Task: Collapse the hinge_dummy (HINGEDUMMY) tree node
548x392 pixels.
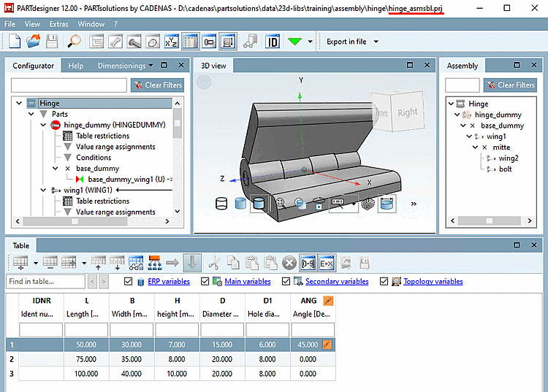Action: (43, 125)
